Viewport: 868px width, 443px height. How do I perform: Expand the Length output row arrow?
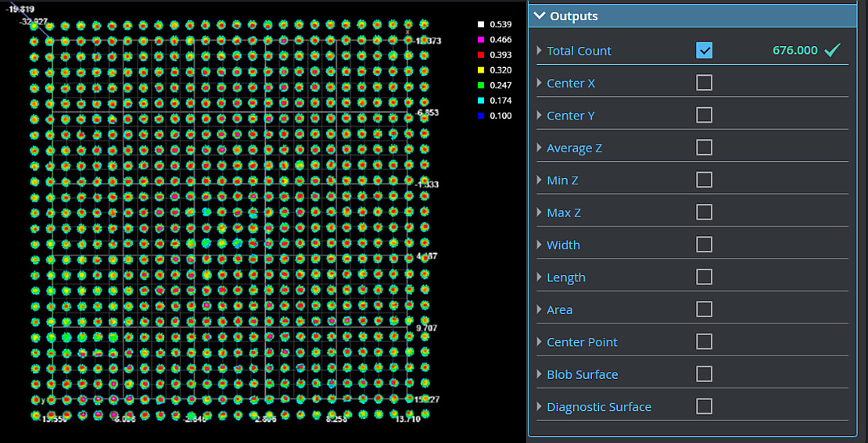539,277
